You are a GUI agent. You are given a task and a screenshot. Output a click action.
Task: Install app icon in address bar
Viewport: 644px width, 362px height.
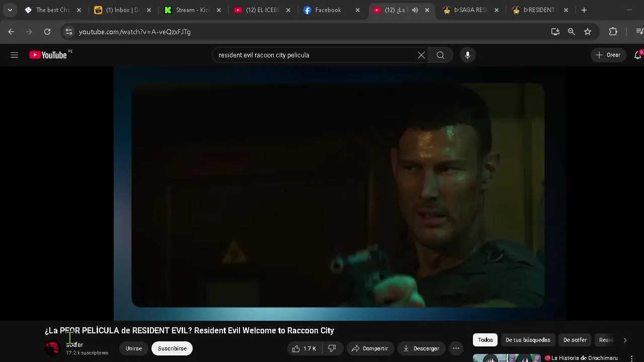(555, 32)
